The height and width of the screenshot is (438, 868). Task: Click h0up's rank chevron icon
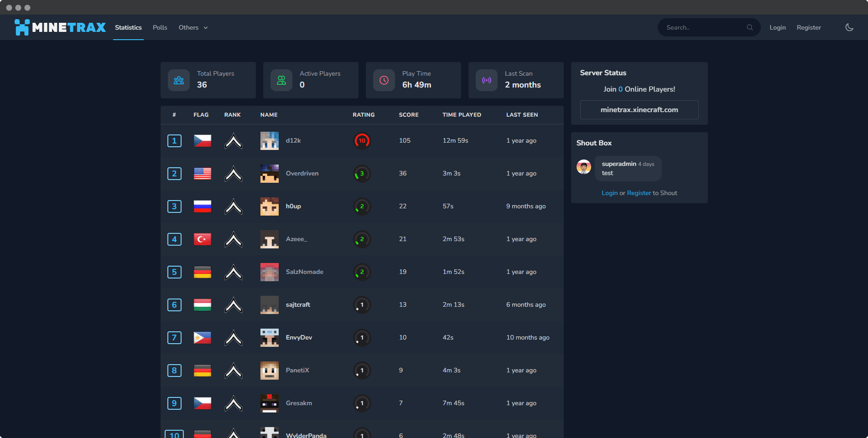234,206
